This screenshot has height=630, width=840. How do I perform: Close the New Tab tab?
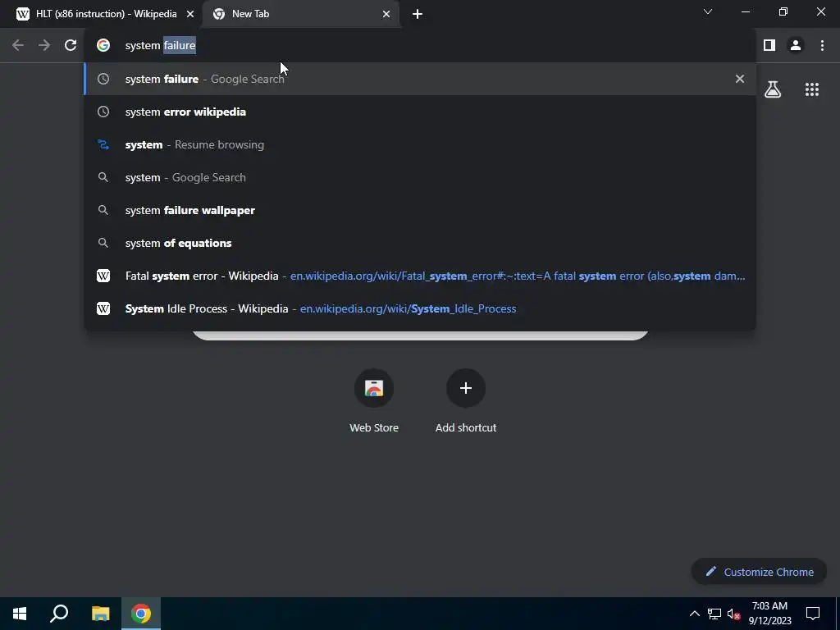(386, 14)
